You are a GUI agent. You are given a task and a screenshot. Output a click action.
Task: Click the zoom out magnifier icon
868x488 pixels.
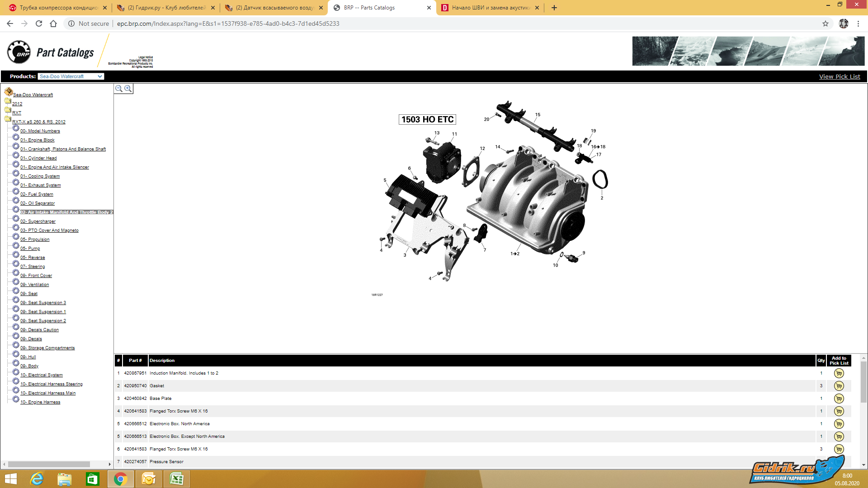[x=118, y=89]
